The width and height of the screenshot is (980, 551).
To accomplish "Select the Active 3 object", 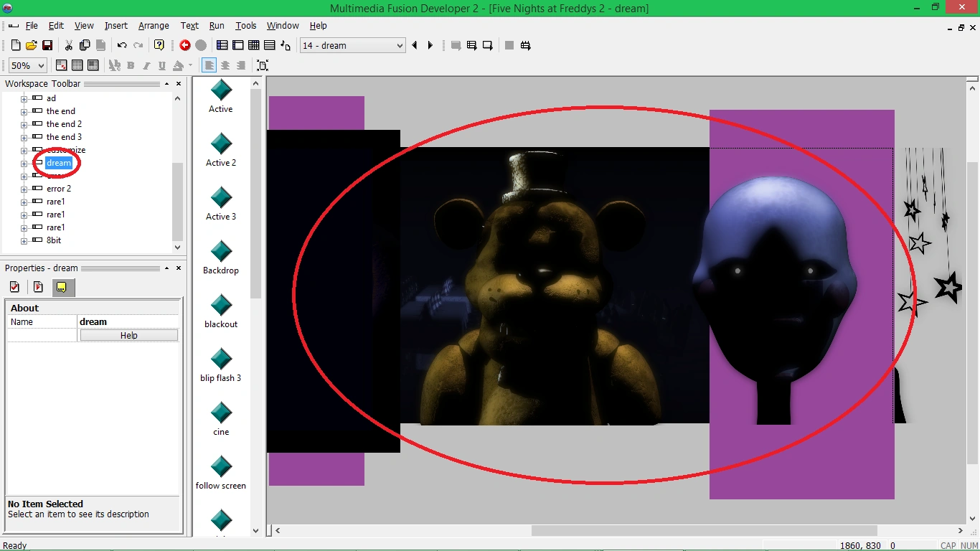I will click(221, 204).
